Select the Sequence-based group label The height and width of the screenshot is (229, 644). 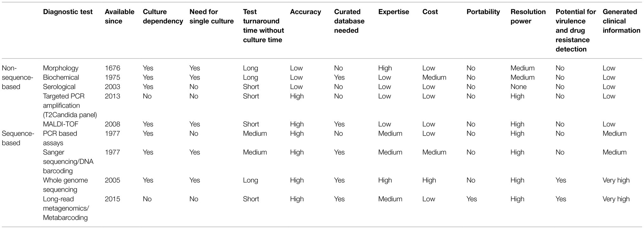[18, 138]
